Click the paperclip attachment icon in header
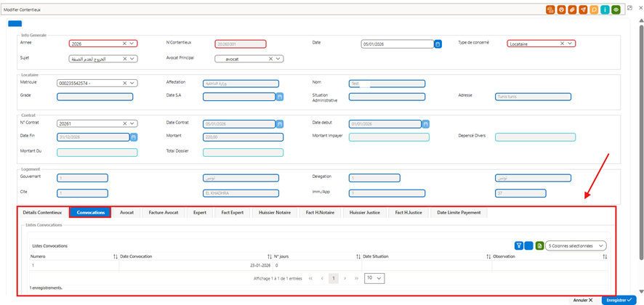Screen dimensions: 644x305 tap(572, 9)
